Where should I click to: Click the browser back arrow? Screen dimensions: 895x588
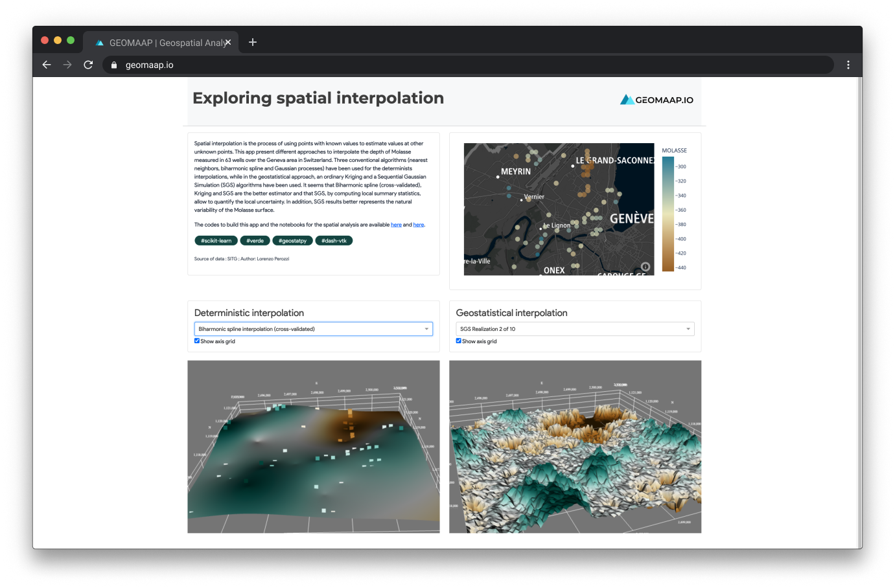point(47,65)
